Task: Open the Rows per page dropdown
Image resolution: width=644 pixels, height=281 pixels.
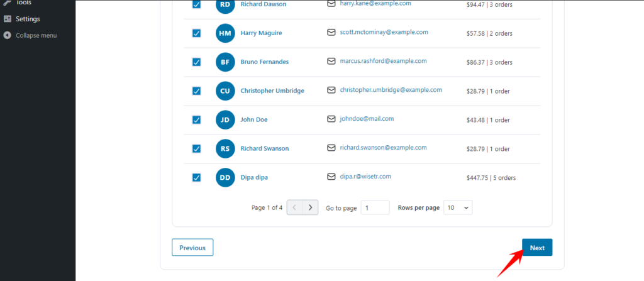Action: click(458, 208)
